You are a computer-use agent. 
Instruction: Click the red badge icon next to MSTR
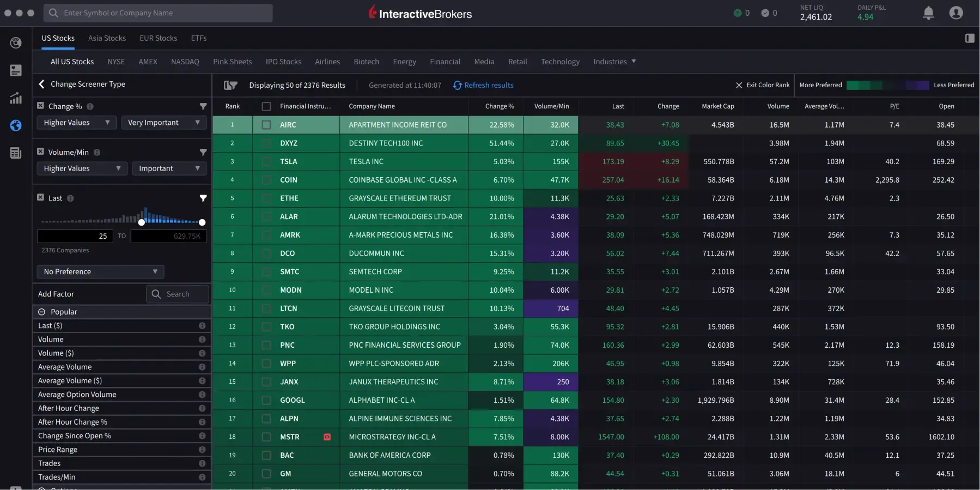(x=327, y=437)
